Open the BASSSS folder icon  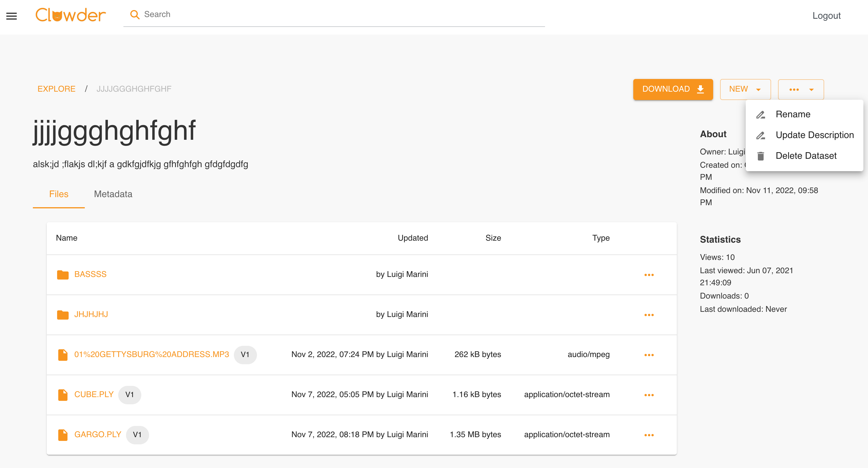coord(63,275)
